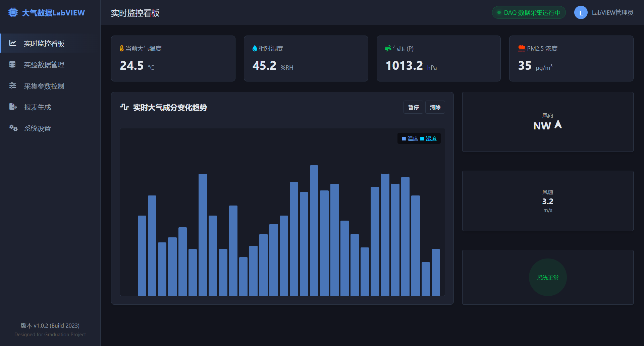Click the wind icon beside 气压 (P)
Screen dimensions: 644x346
tap(388, 49)
